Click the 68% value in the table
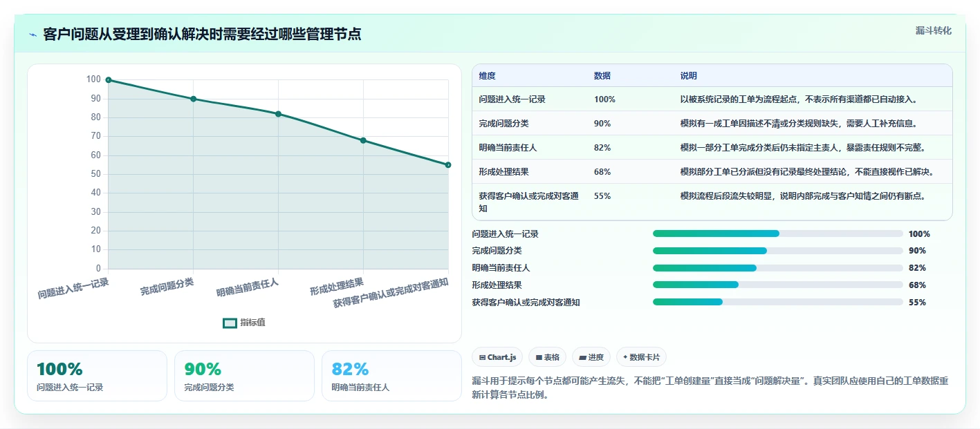The width and height of the screenshot is (980, 429). (x=602, y=171)
